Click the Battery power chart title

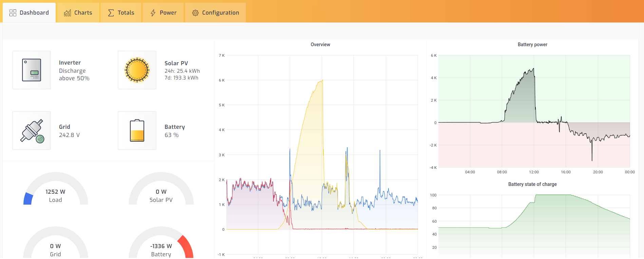pyautogui.click(x=532, y=45)
